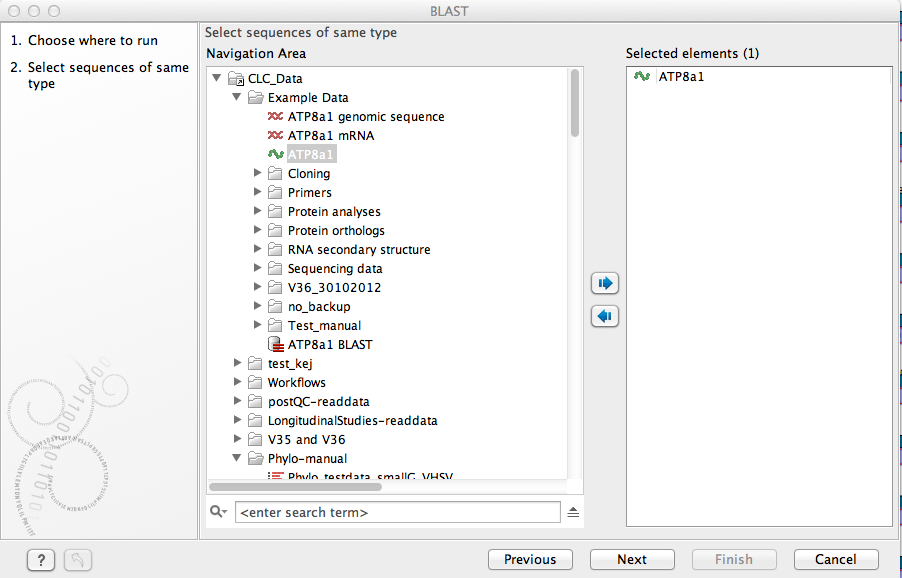This screenshot has height=578, width=902.
Task: Click the search magnifier filter icon
Action: point(219,512)
